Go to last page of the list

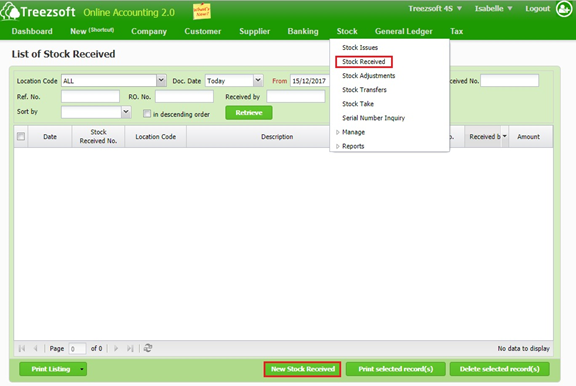[130, 348]
